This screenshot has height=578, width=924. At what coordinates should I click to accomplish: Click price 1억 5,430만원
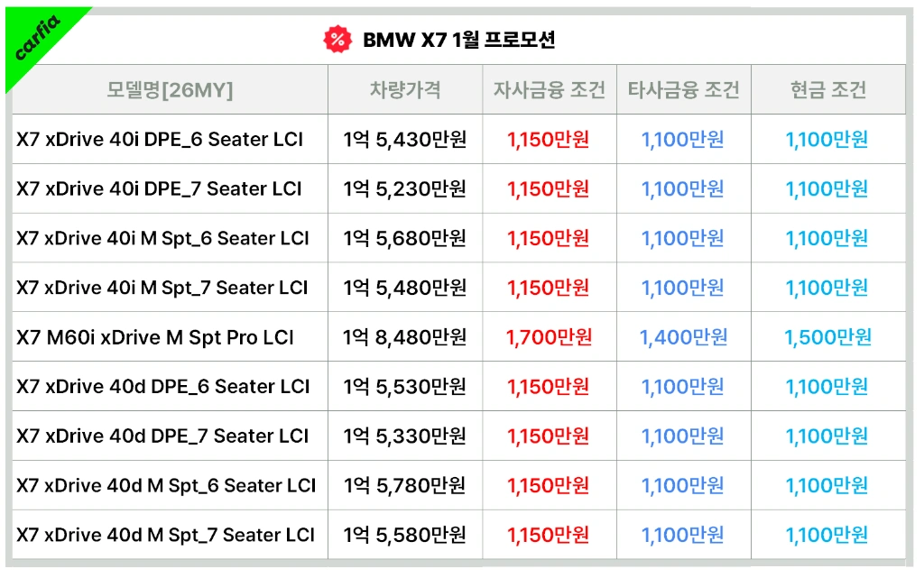[405, 140]
